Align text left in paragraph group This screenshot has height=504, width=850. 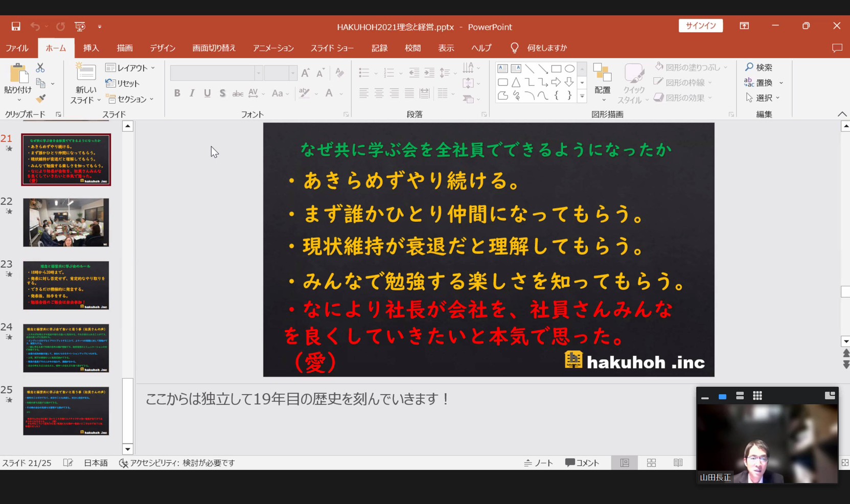pyautogui.click(x=363, y=93)
